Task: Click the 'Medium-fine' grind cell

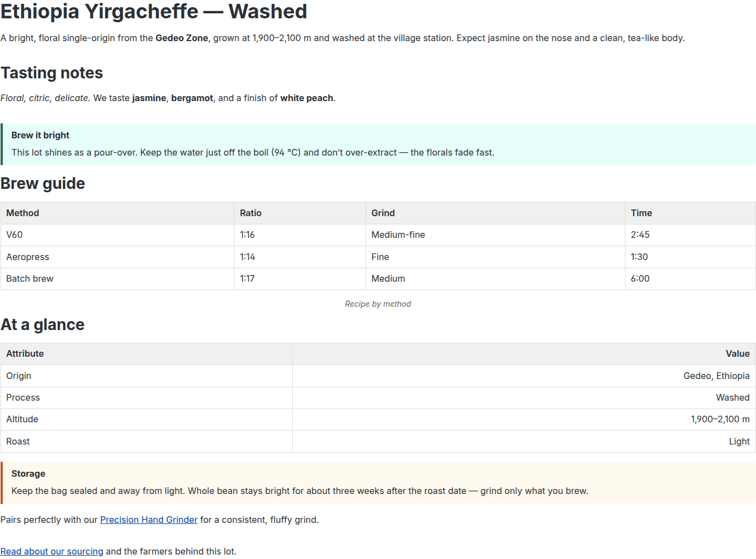Action: coord(495,235)
